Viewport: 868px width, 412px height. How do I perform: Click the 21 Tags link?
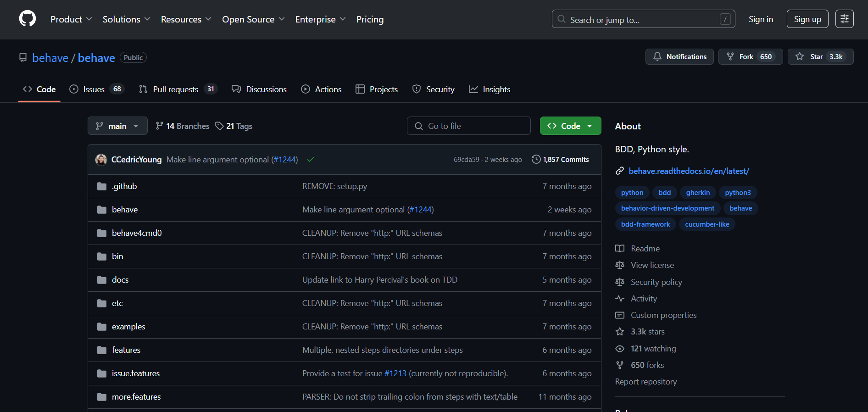(x=234, y=126)
